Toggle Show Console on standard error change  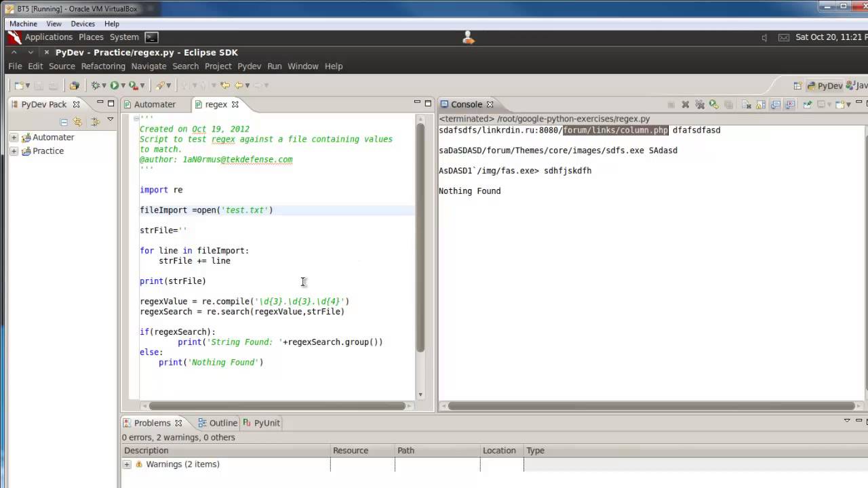[789, 104]
